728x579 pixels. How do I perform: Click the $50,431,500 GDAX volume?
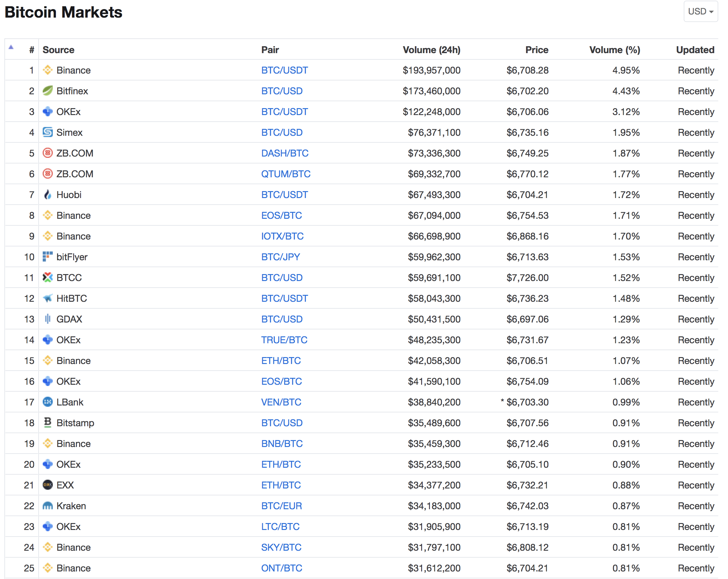click(434, 319)
